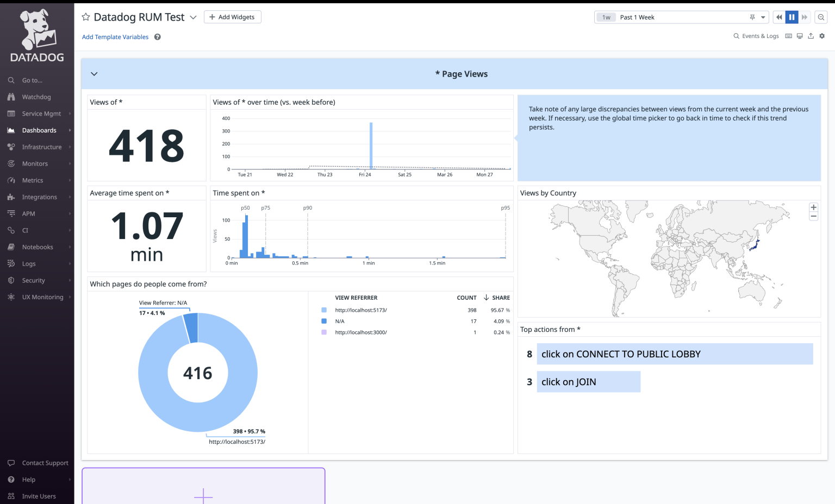835x504 pixels.
Task: Collapse the Page Views group
Action: [x=94, y=74]
